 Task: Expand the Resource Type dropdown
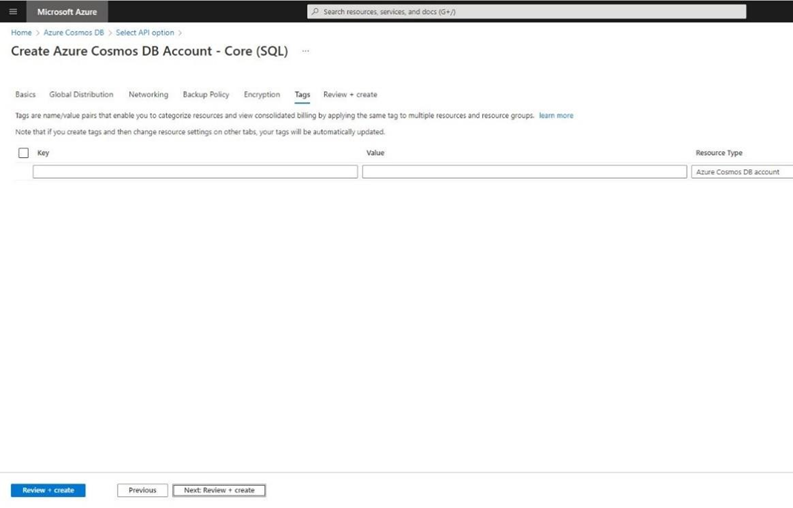click(x=741, y=172)
